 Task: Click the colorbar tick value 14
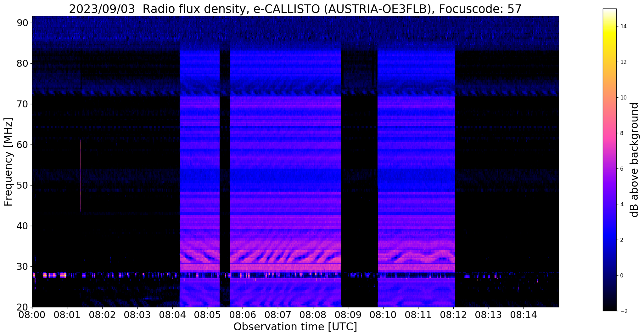[623, 26]
